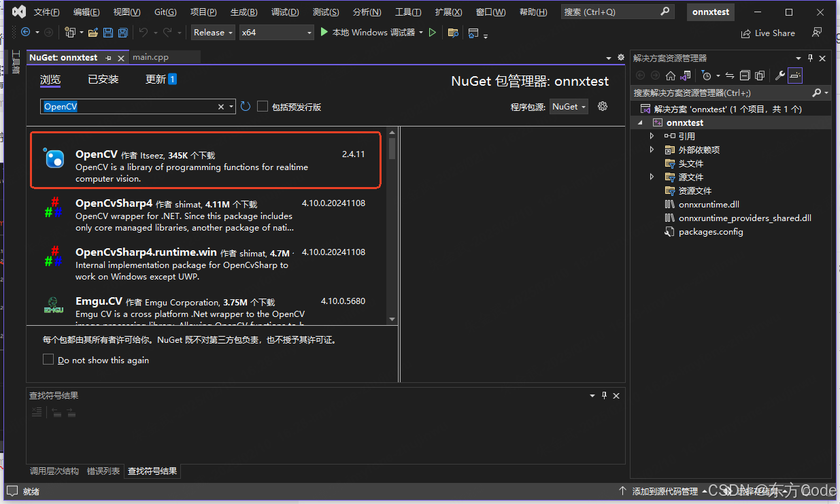The width and height of the screenshot is (840, 504).
Task: Click the Solution Explorer home icon
Action: tap(671, 75)
